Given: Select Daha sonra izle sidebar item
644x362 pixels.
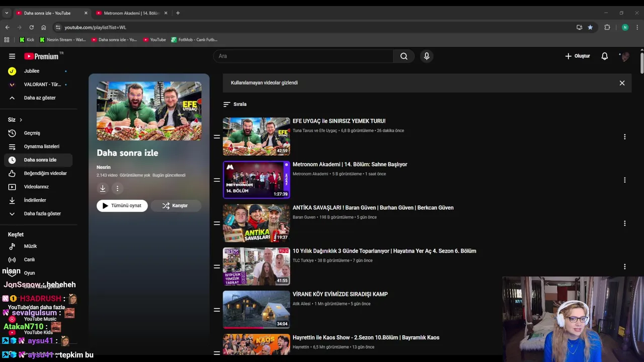Looking at the screenshot, I should coord(38,160).
